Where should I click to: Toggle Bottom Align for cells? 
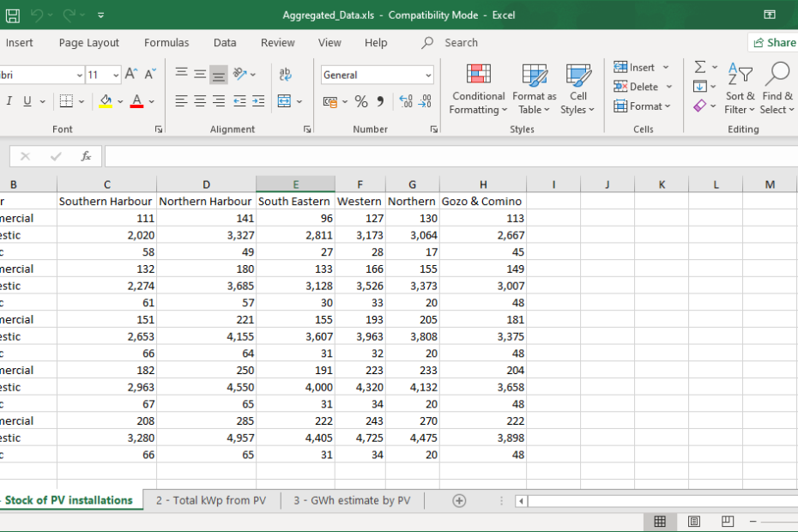point(219,75)
